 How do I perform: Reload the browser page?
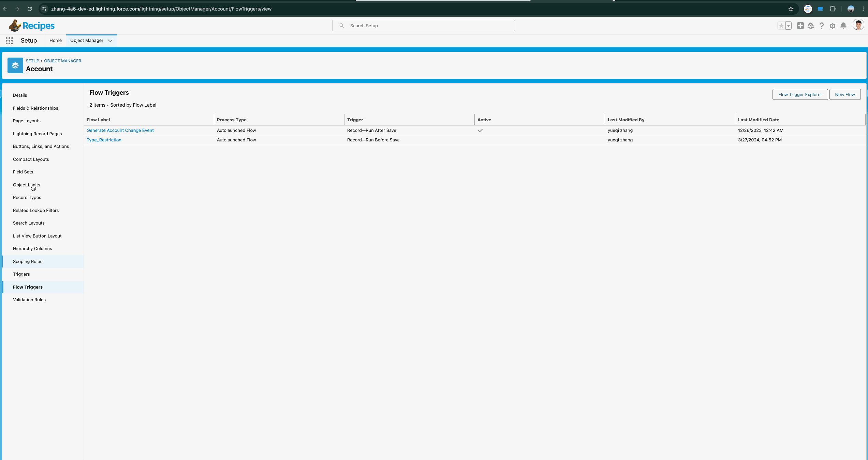click(x=30, y=9)
